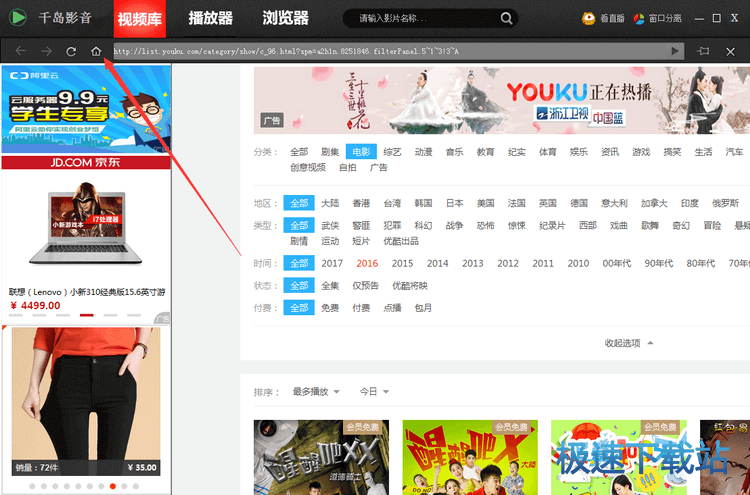750x495 pixels.
Task: Click the pin window icon beside address bar
Action: (x=703, y=51)
